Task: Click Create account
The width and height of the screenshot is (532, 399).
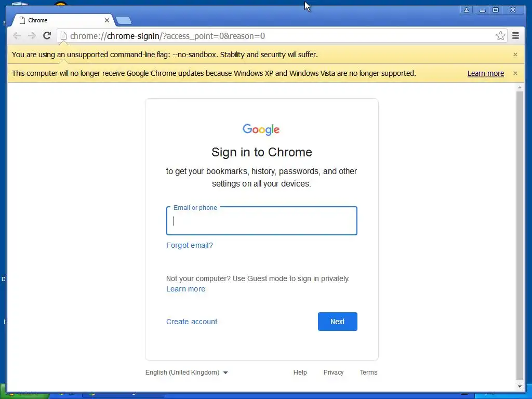Action: [192, 322]
